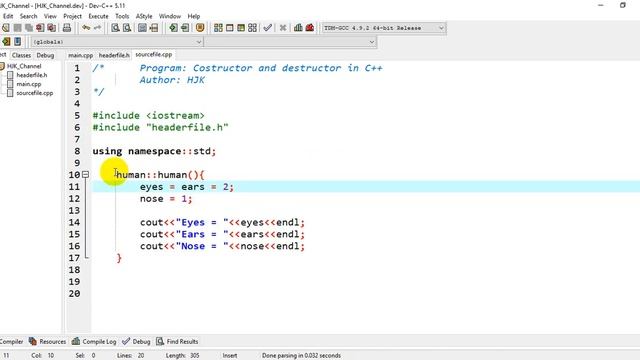Click the blue icon beside the globals dropdown
The height and width of the screenshot is (360, 640).
tap(18, 41)
